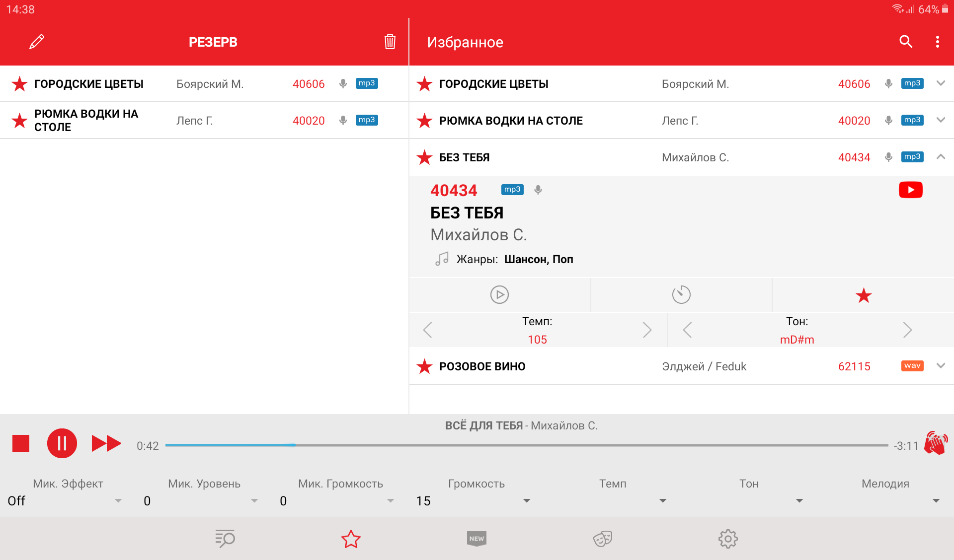Tap remaining time -3:11
The image size is (954, 560).
click(x=906, y=446)
